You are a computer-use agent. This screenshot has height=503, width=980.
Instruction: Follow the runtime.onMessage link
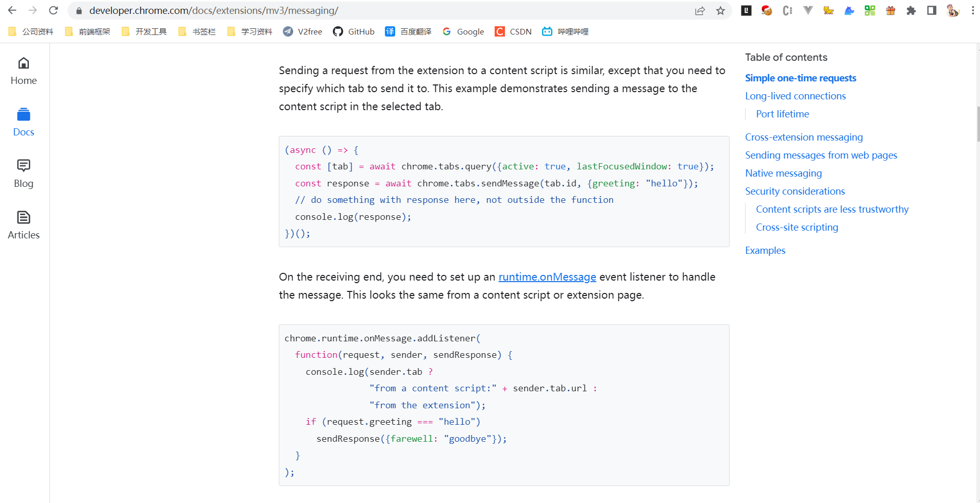(547, 276)
